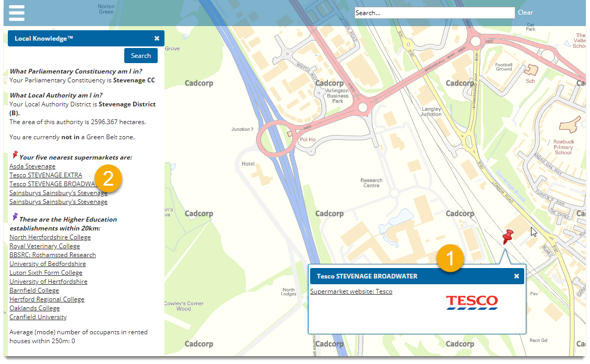Click 'Your five nearest supermarkets are:' heading
The height and width of the screenshot is (364, 590).
(76, 157)
